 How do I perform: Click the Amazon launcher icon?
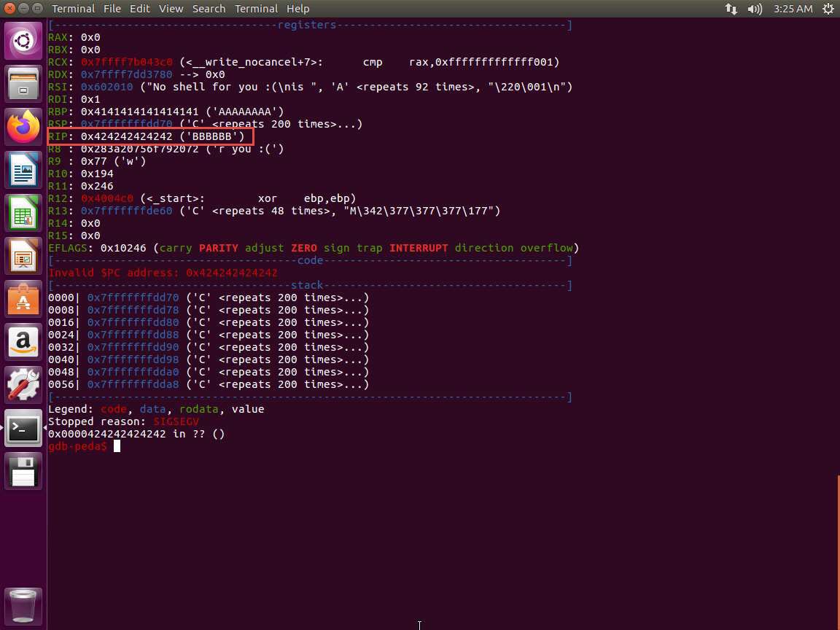[23, 342]
